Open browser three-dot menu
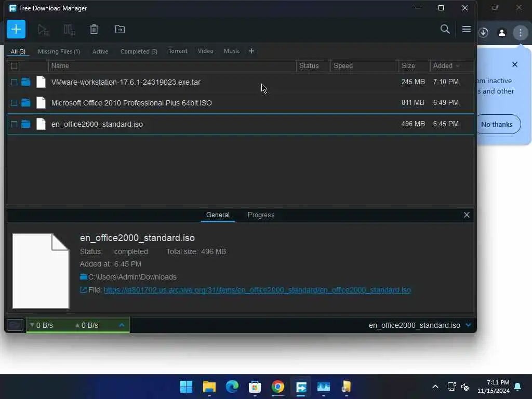The height and width of the screenshot is (399, 532). tap(521, 33)
